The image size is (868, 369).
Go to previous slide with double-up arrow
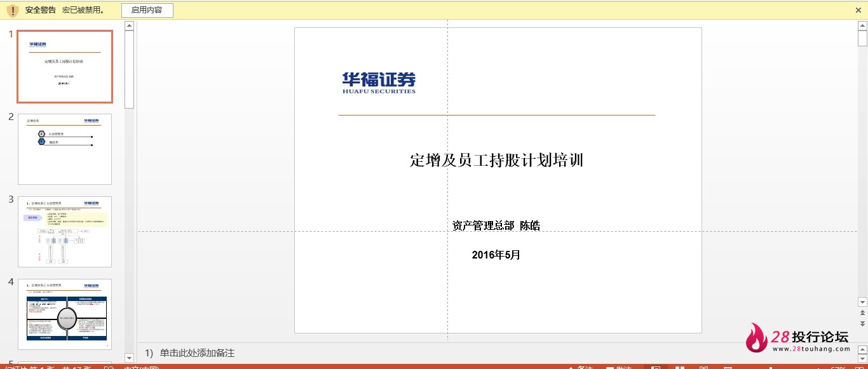click(x=862, y=312)
